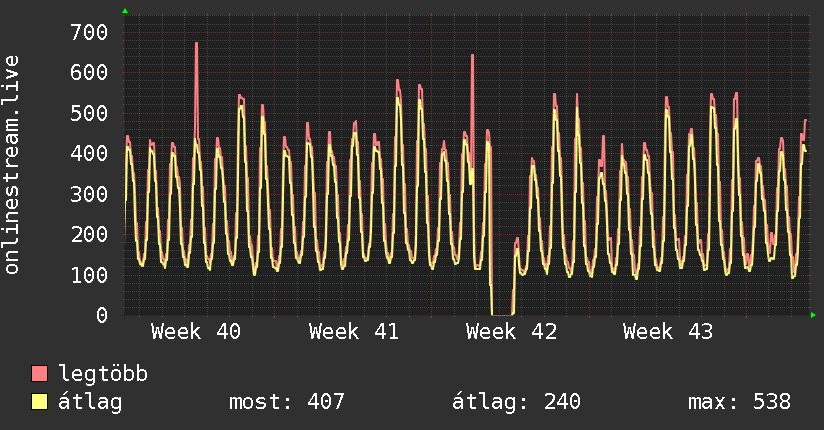
Task: Click the 'átlag' legend label beside yellow swatch
Action: click(x=90, y=402)
